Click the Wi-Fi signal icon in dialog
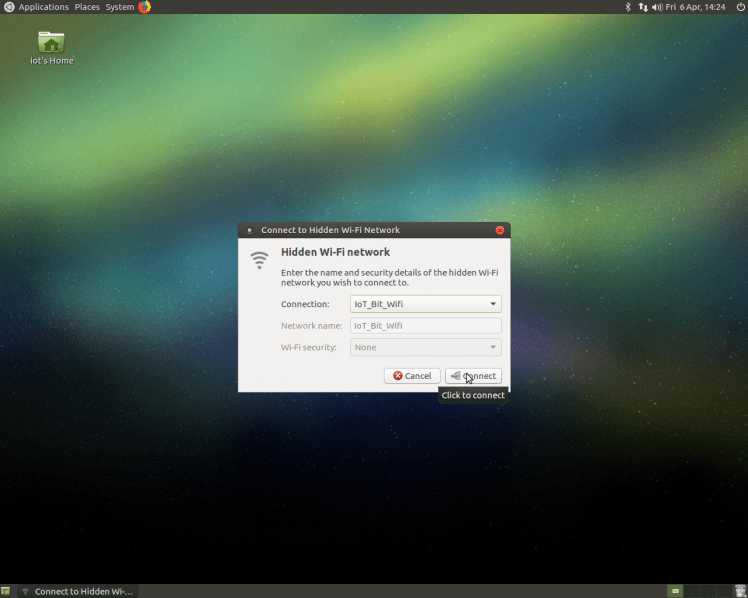 pyautogui.click(x=259, y=260)
